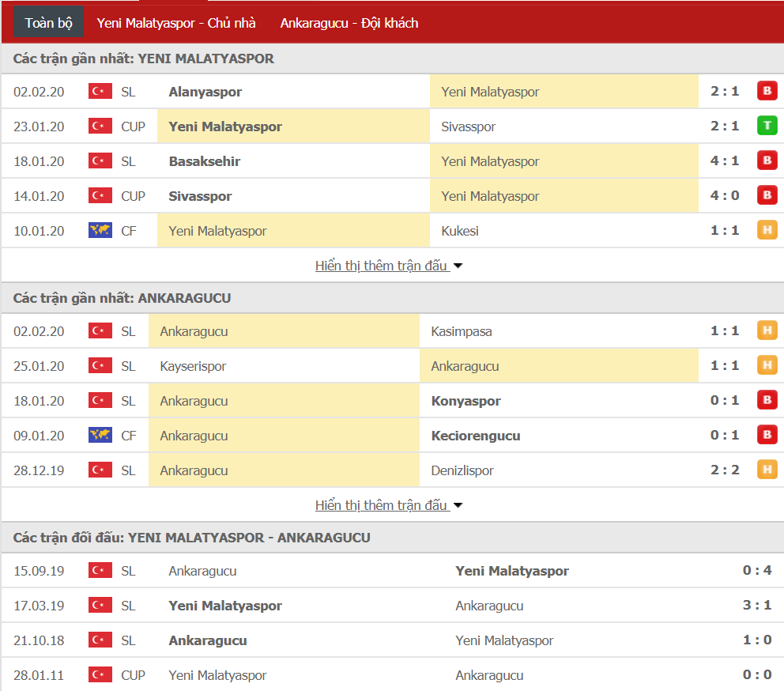Click 4 : 0 score in Sivasspor row
This screenshot has width=784, height=691.
click(x=725, y=195)
